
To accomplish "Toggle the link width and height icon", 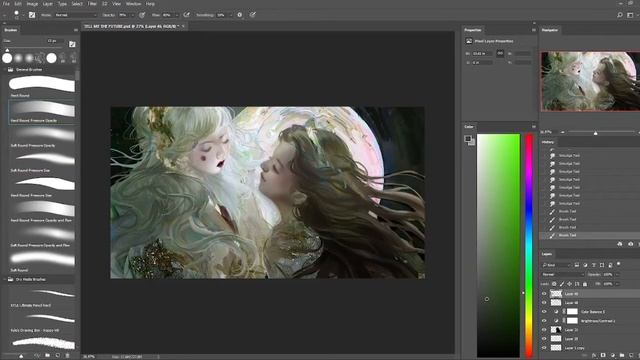I will point(500,53).
